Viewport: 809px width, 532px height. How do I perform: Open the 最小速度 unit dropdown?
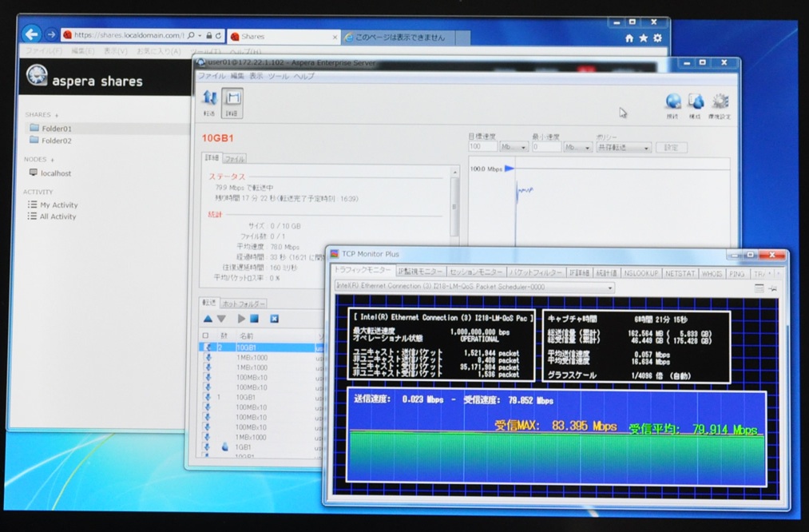click(577, 147)
